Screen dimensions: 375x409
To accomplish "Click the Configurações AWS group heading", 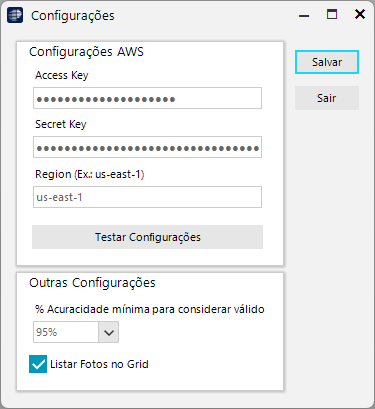I will point(86,52).
